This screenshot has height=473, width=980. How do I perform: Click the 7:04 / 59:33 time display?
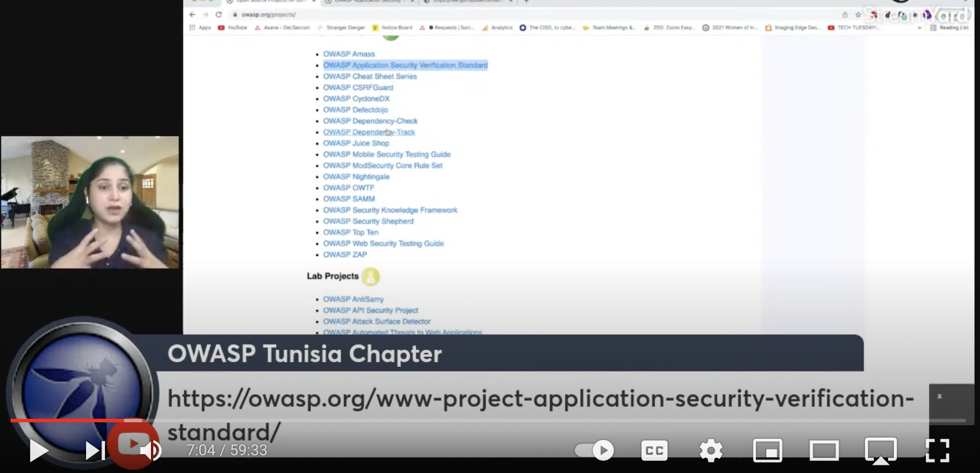tap(227, 451)
